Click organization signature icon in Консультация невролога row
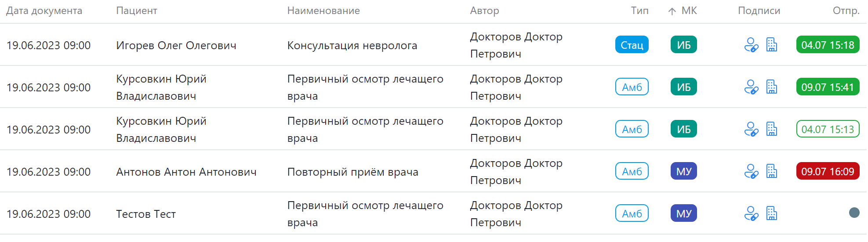Image resolution: width=868 pixels, height=242 pixels. (x=772, y=45)
